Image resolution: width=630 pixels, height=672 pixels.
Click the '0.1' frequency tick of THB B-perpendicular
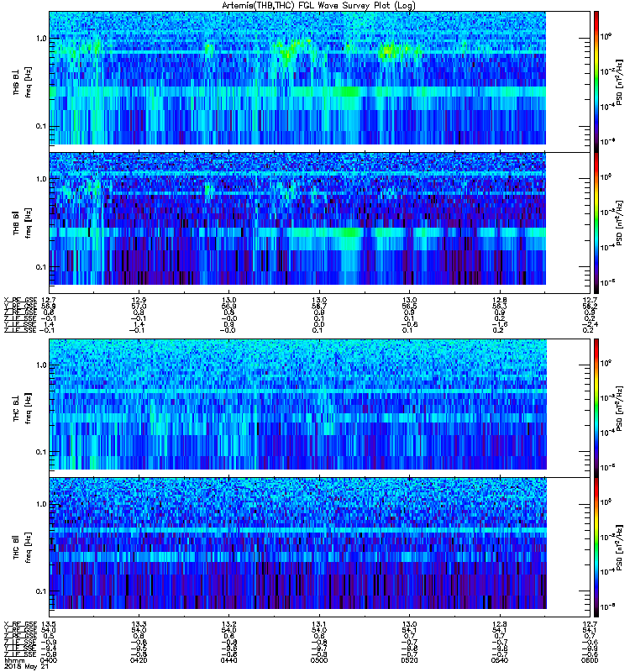(x=41, y=127)
